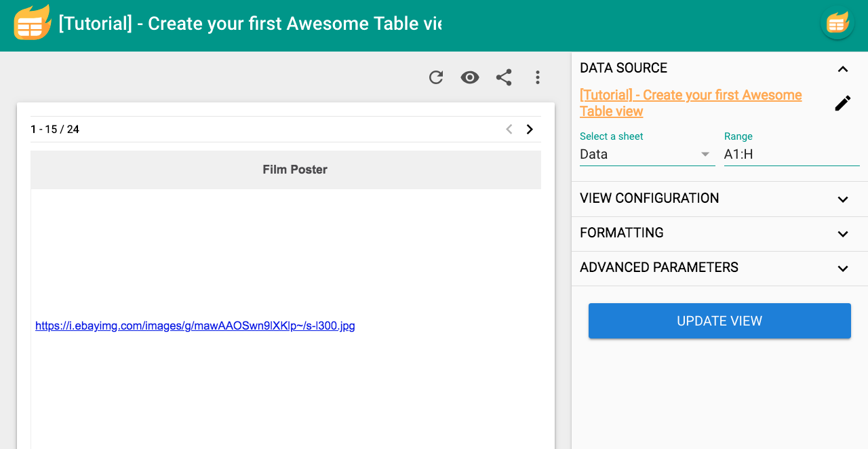This screenshot has height=449, width=868.
Task: Open the ebayimg film poster URL
Action: pos(195,326)
